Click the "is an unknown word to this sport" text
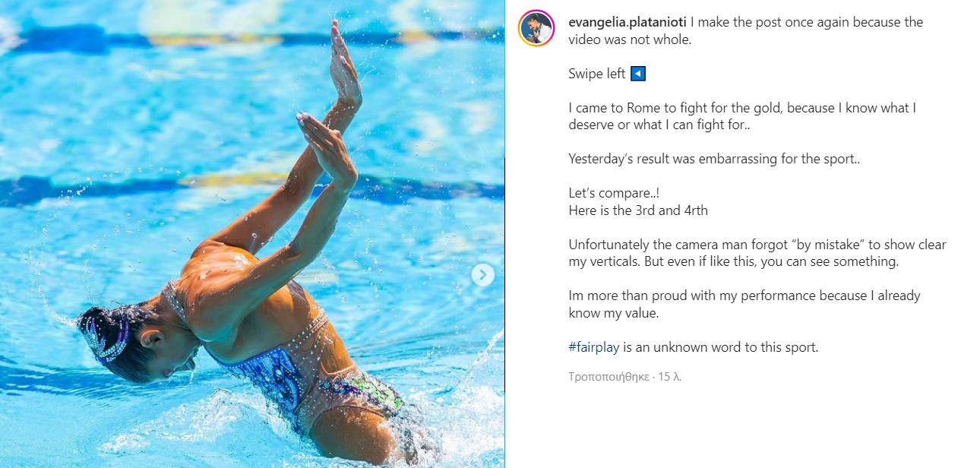Viewport: 980px width, 468px height. coord(721,347)
